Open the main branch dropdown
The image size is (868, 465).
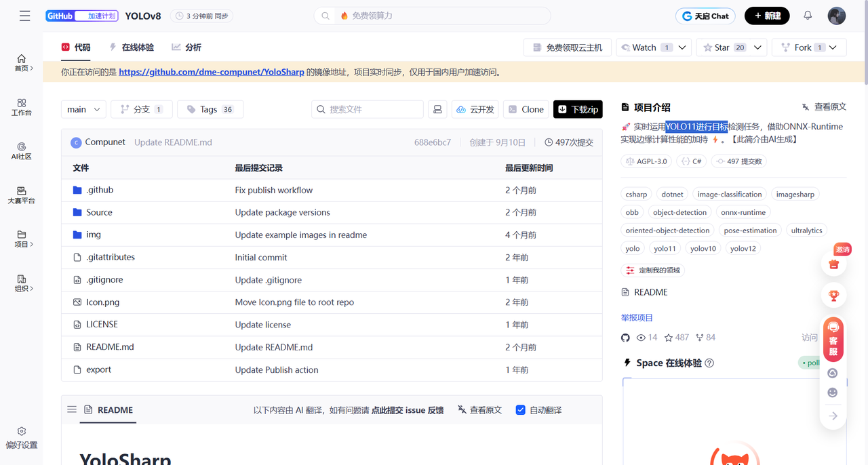pos(83,109)
